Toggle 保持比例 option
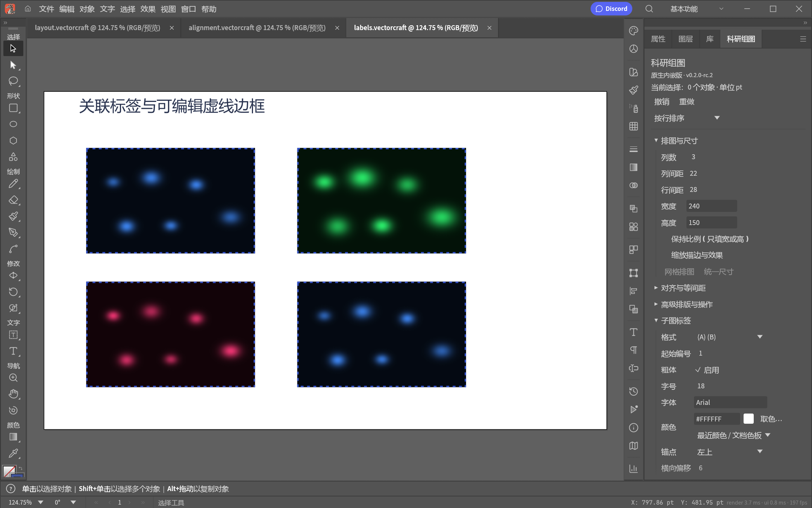Viewport: 812px width, 508px height. [x=710, y=239]
